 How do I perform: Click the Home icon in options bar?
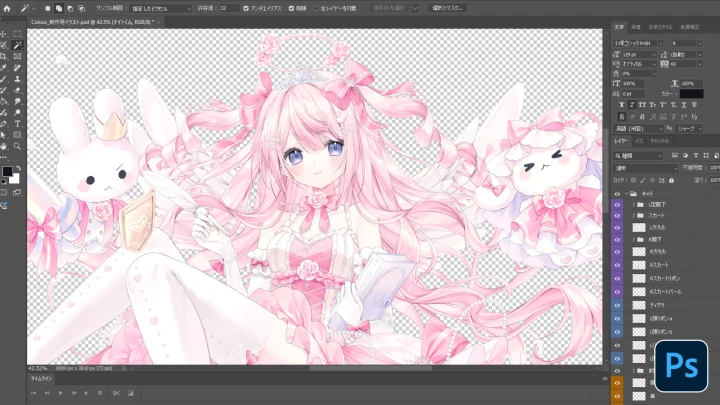[x=7, y=8]
